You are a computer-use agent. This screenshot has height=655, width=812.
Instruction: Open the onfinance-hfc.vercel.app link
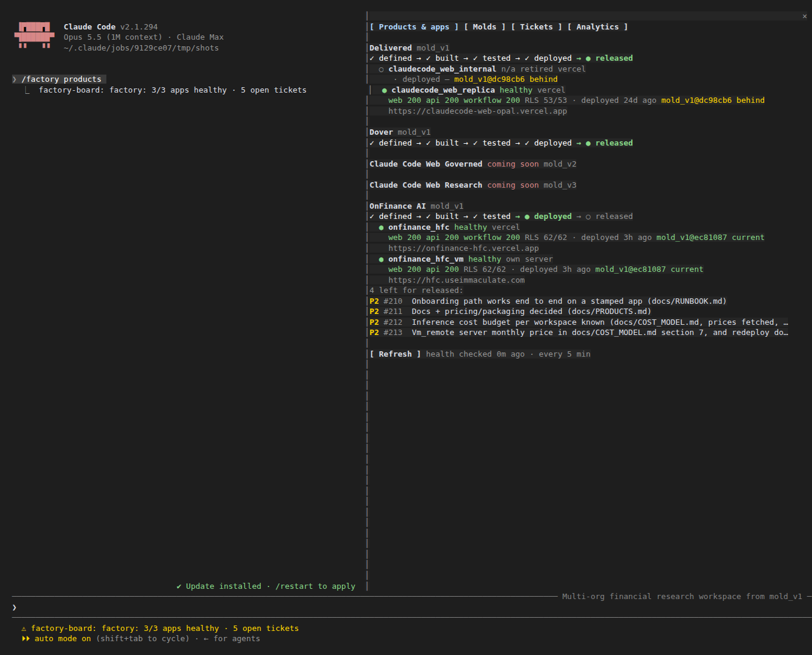tap(463, 248)
